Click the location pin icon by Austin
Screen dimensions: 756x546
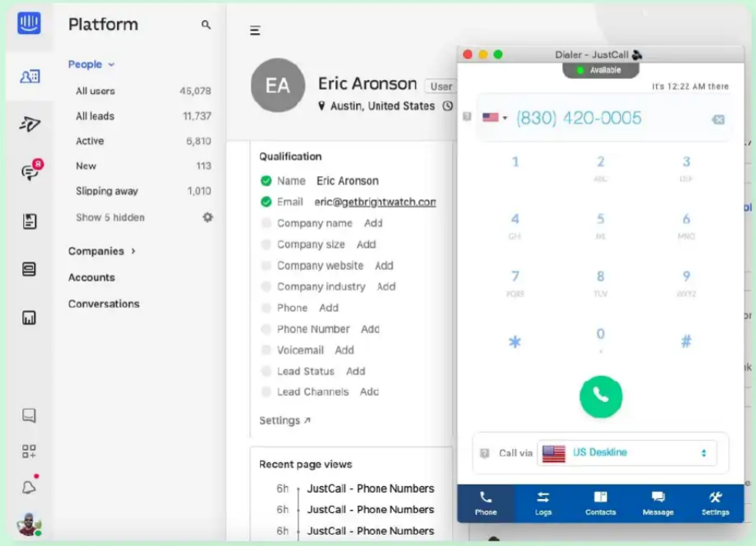coord(321,106)
